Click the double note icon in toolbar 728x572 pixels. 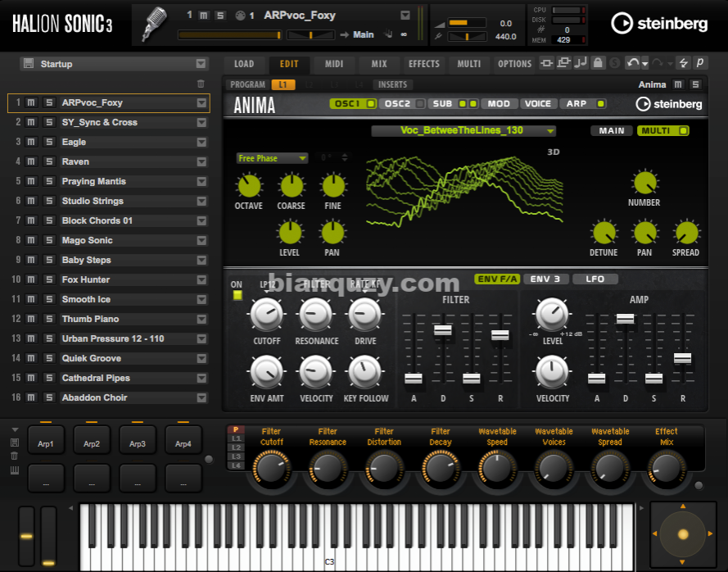coord(581,63)
